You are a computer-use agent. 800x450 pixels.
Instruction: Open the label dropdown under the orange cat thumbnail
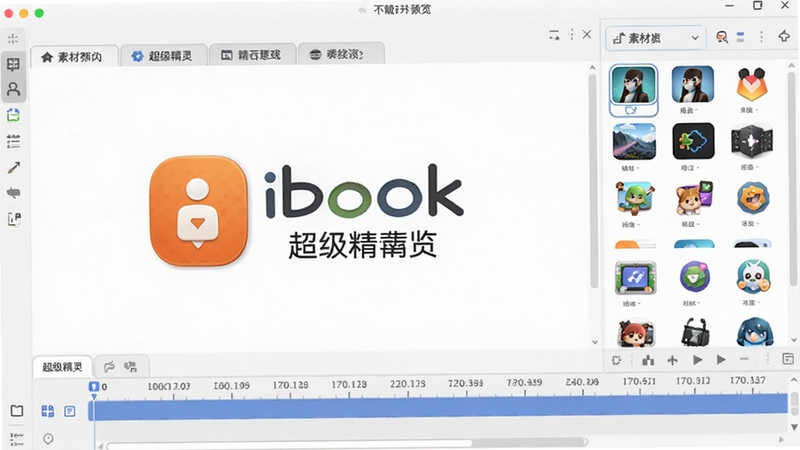point(690,224)
